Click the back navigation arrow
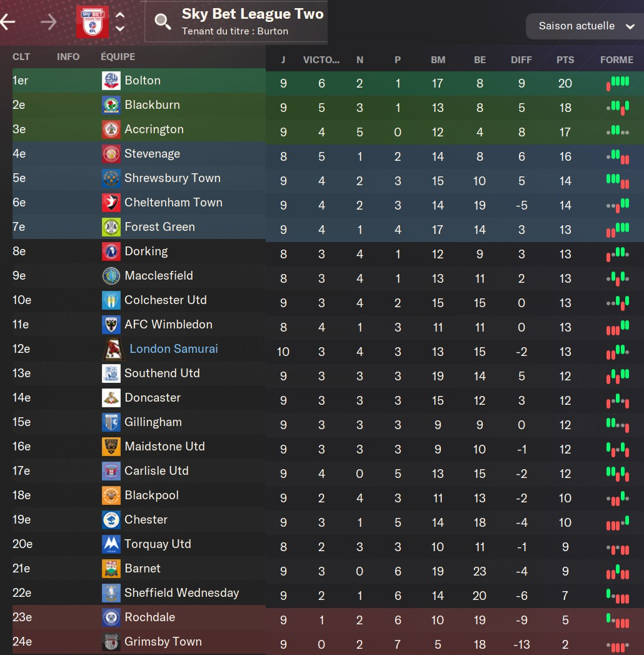 [x=8, y=23]
